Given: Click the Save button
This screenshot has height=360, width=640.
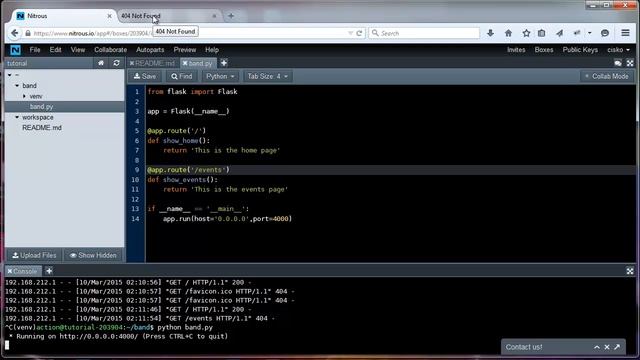Looking at the screenshot, I should click(x=145, y=76).
